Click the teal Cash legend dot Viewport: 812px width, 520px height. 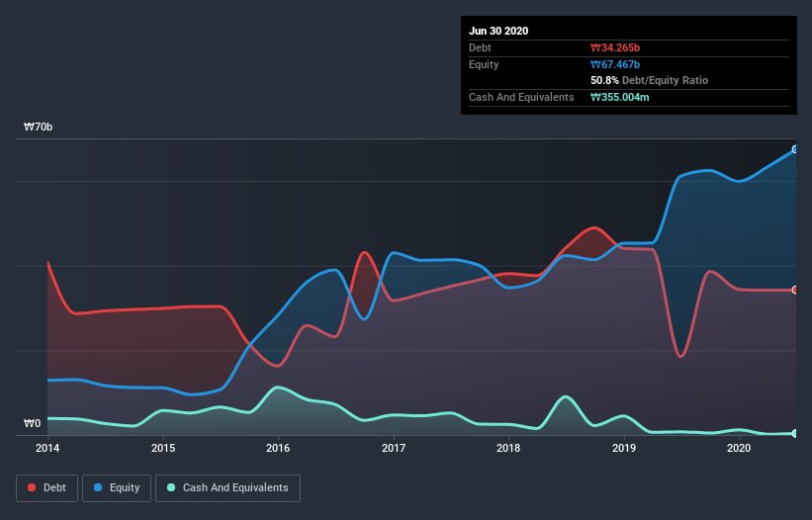[171, 487]
